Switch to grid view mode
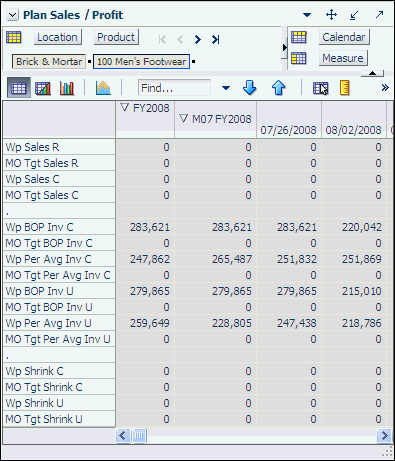This screenshot has height=461, width=395. (x=19, y=88)
